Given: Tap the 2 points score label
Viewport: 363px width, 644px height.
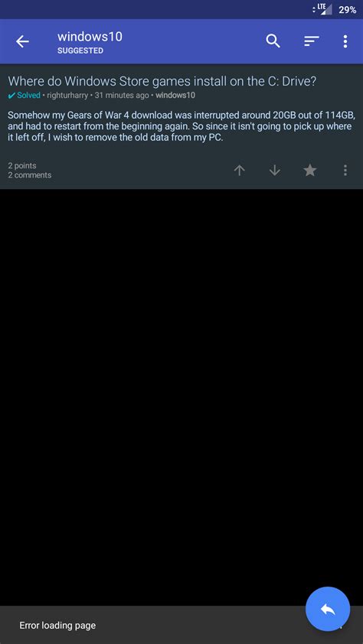Looking at the screenshot, I should [22, 165].
